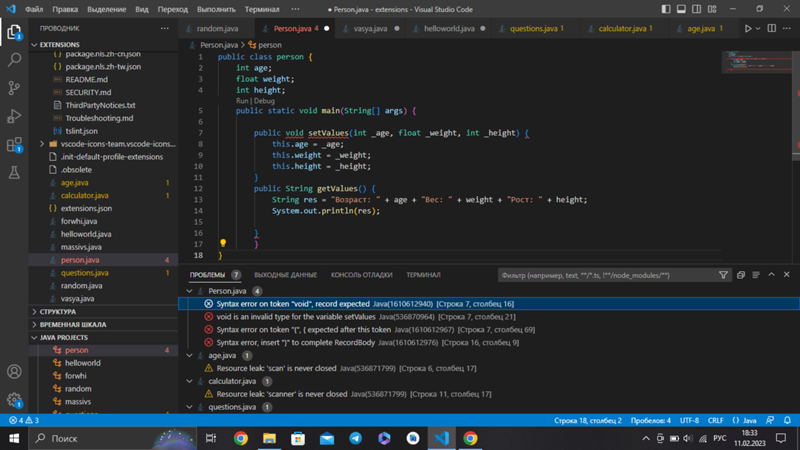The height and width of the screenshot is (450, 800).
Task: Open the Терминал menu in menu bar
Action: [262, 9]
